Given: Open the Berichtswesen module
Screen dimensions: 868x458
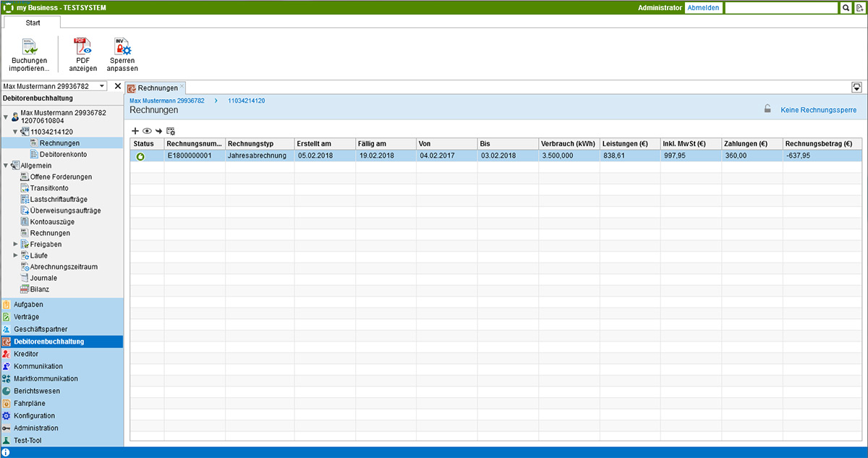Looking at the screenshot, I should [x=61, y=391].
